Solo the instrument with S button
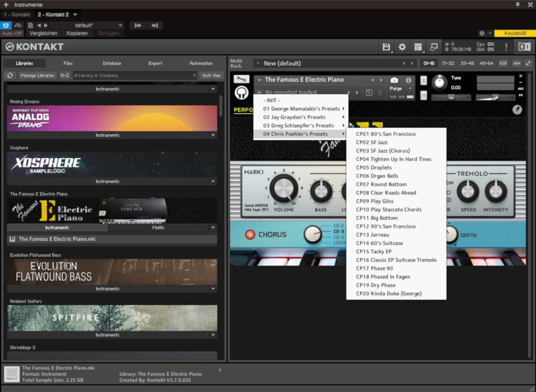 coord(423,80)
